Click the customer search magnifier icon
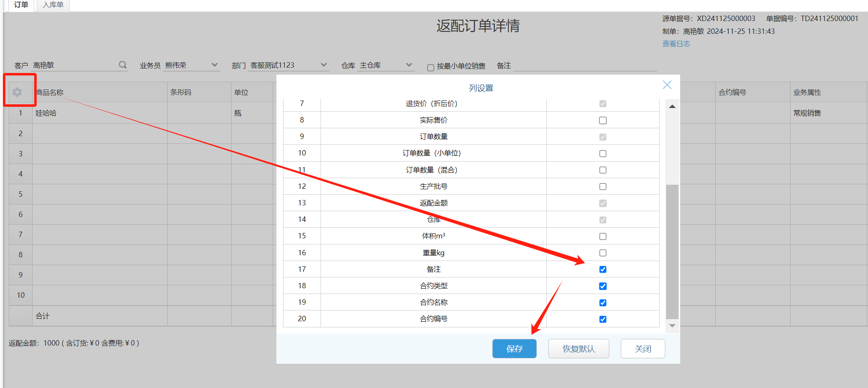Screen dimensions: 868x388 (x=123, y=65)
